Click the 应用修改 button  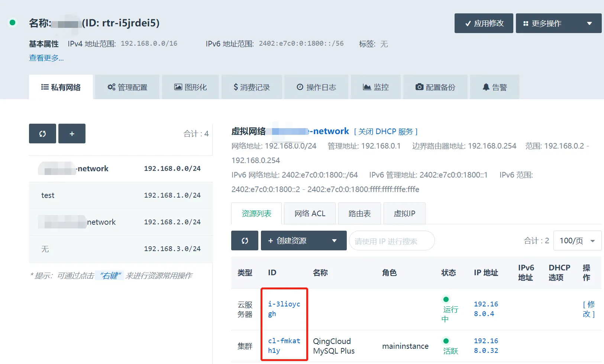[484, 23]
